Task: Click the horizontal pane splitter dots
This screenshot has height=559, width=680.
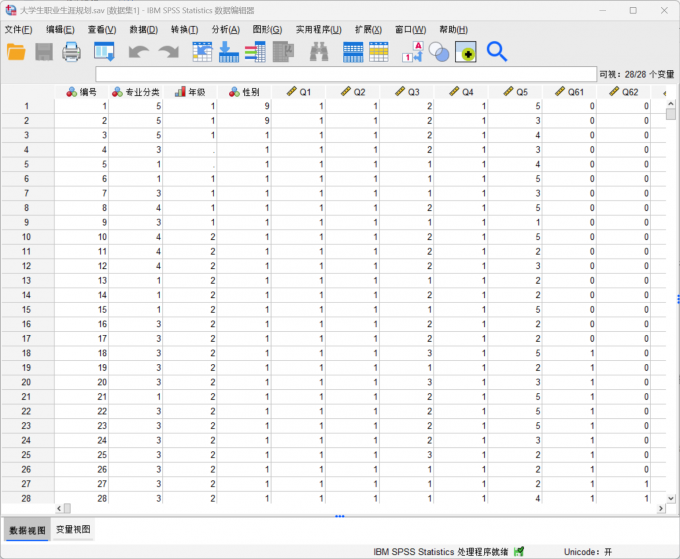Action: [x=340, y=516]
